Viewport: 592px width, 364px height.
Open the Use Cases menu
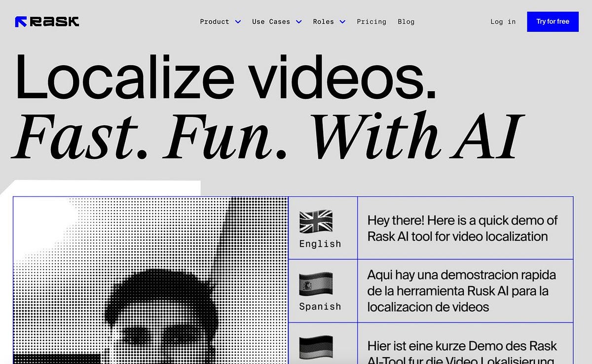click(271, 22)
